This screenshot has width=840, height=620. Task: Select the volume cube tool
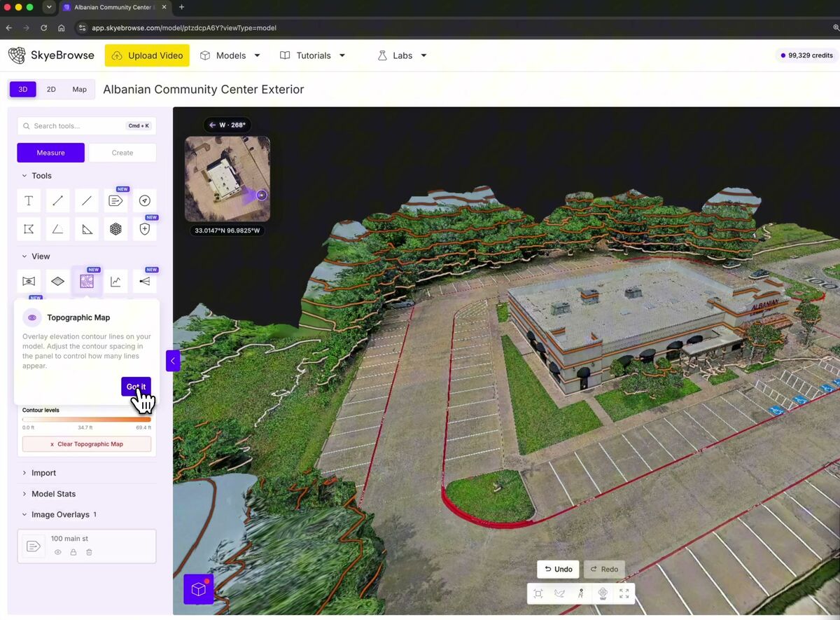pos(115,229)
